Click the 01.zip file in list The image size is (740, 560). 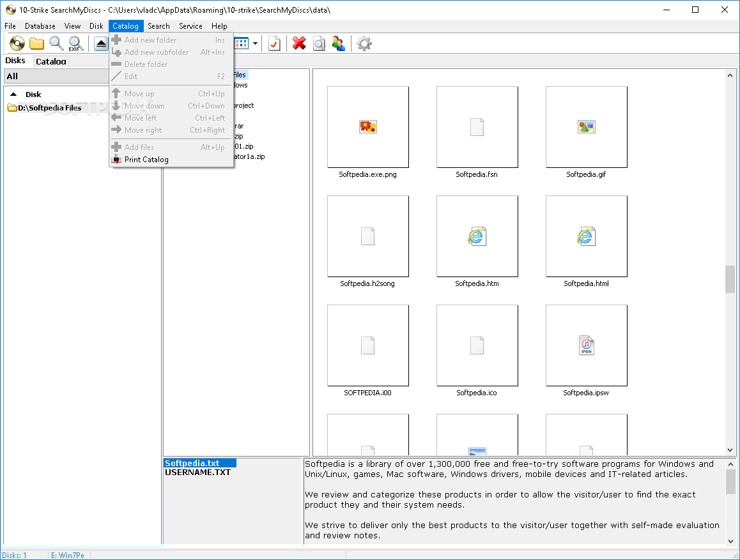tap(244, 147)
